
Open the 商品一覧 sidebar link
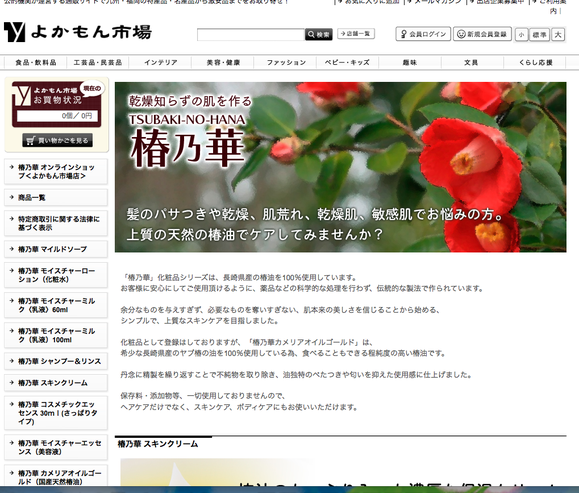[x=56, y=198]
